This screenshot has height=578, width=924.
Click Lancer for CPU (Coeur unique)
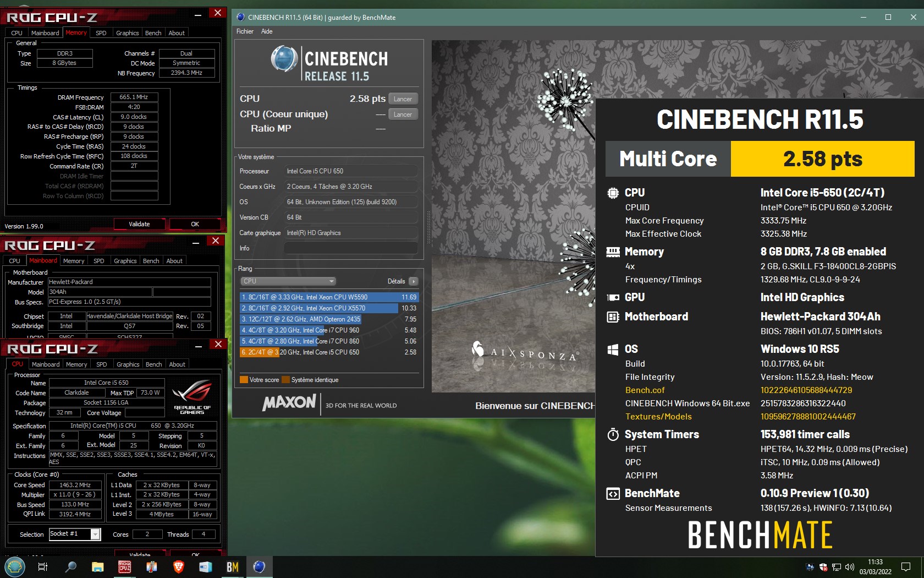[403, 114]
